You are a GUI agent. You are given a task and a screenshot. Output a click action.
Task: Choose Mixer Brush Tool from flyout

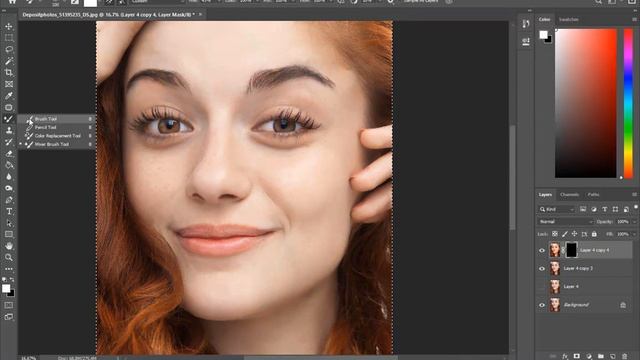click(x=56, y=144)
